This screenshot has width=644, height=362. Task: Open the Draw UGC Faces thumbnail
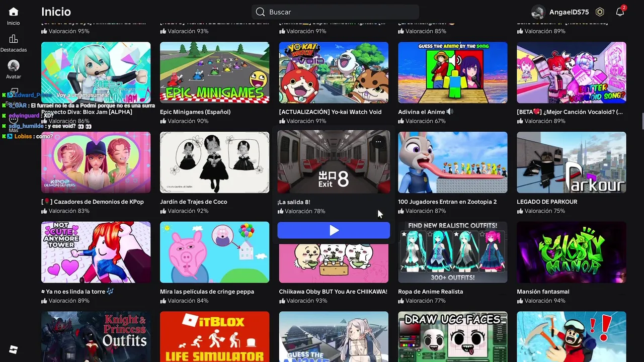click(452, 336)
